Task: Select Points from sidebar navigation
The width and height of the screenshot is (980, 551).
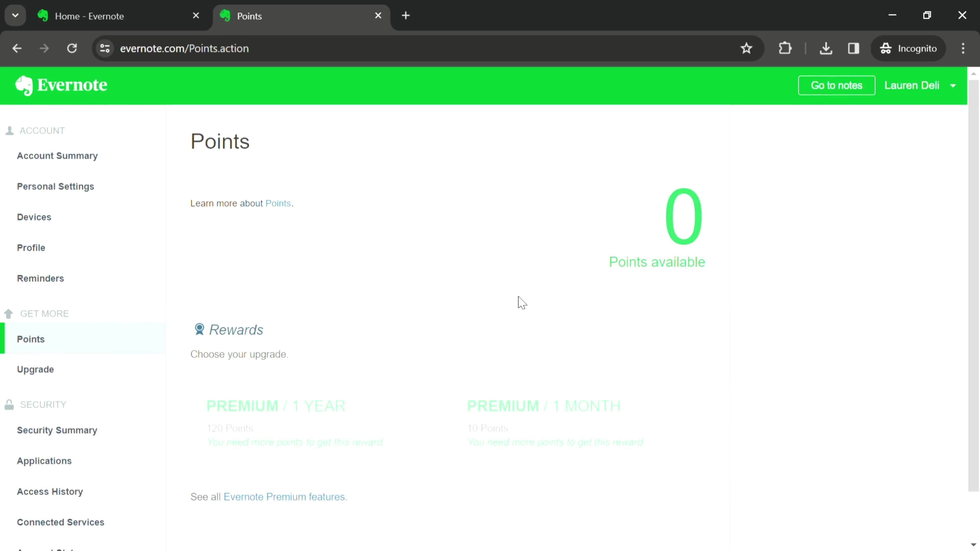Action: [x=30, y=339]
